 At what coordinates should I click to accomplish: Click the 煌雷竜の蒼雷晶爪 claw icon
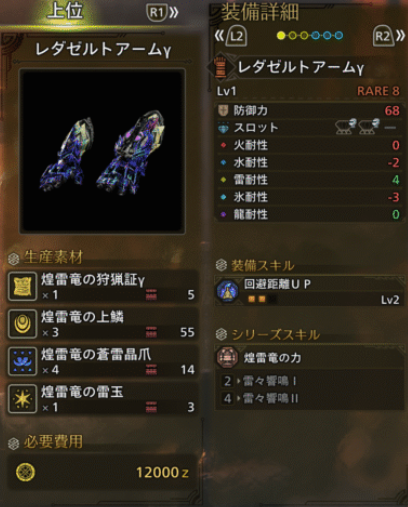pyautogui.click(x=22, y=361)
